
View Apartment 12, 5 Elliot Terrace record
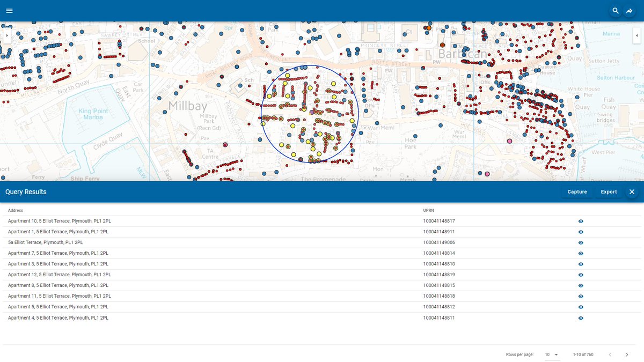tap(580, 274)
